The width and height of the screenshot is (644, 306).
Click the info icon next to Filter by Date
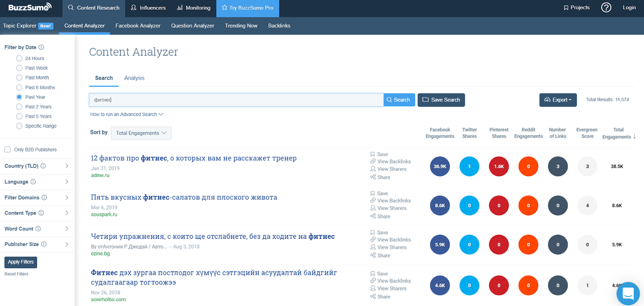[x=41, y=47]
